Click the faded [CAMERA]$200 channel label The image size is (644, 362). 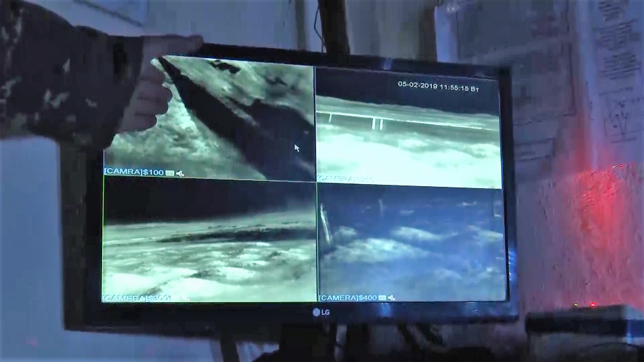[345, 179]
